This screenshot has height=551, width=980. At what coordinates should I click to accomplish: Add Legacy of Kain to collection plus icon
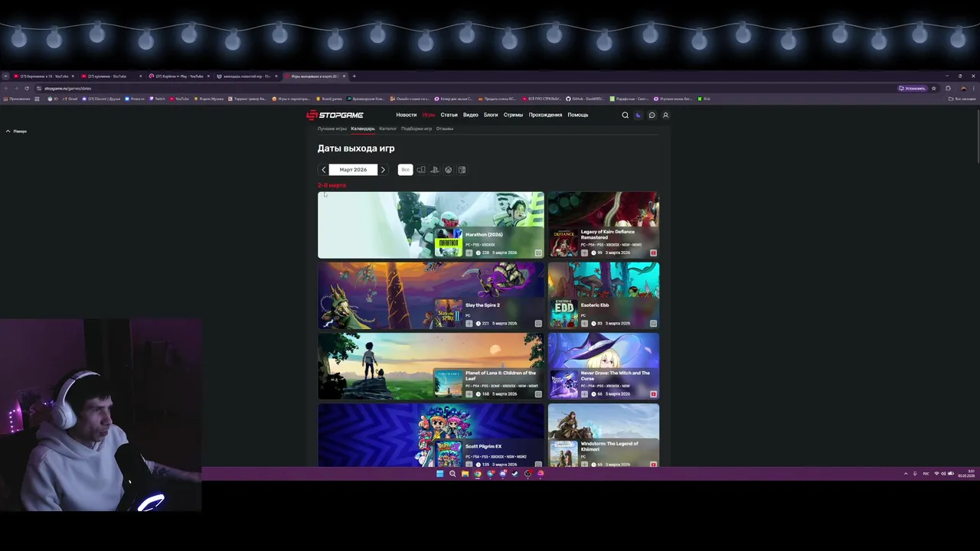(585, 253)
